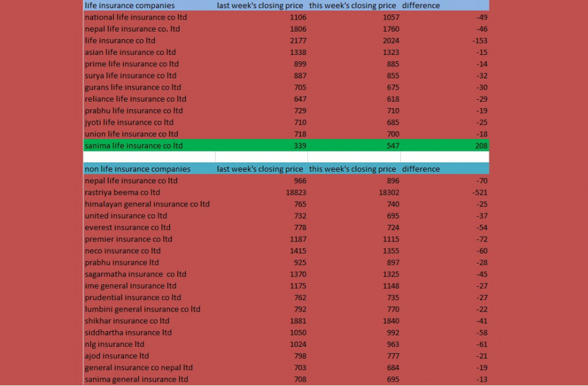588x386 pixels.
Task: Click 'neco insurance co ltd' name cell
Action: [149, 250]
